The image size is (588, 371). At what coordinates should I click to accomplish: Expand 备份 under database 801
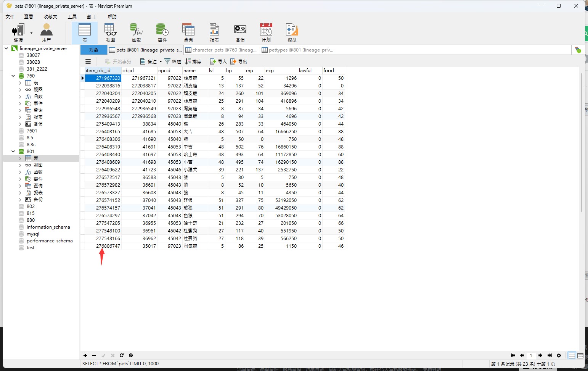(x=20, y=200)
